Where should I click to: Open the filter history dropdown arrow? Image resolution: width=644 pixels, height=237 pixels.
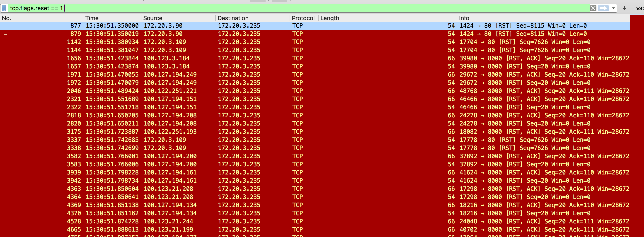click(613, 8)
